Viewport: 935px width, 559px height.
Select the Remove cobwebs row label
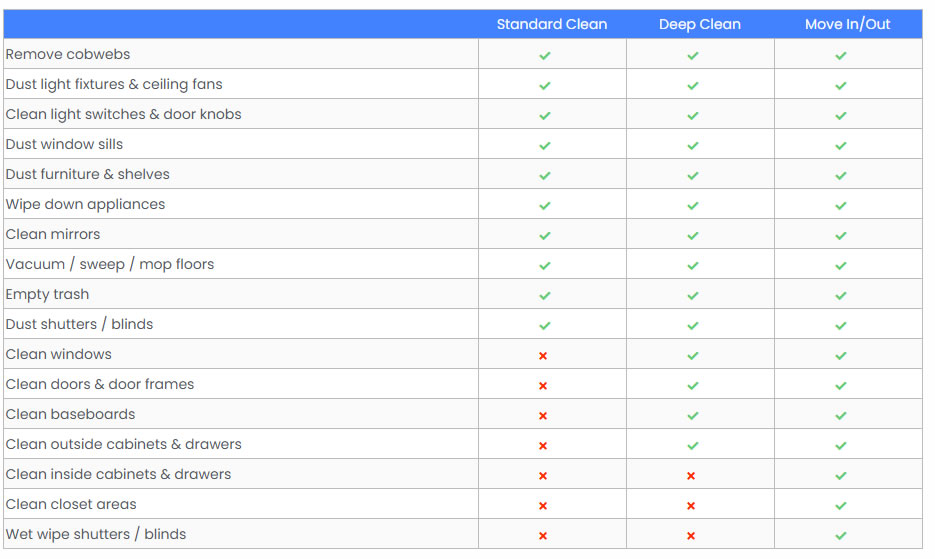click(68, 54)
